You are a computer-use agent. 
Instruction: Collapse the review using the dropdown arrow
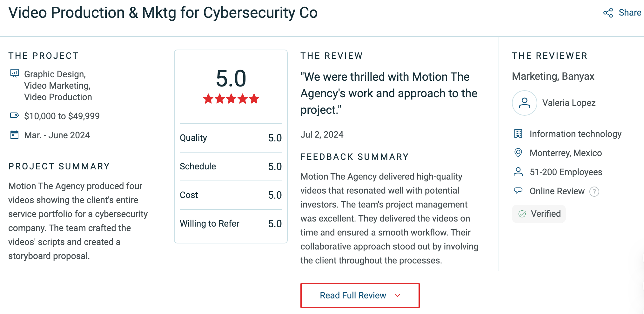click(x=398, y=296)
